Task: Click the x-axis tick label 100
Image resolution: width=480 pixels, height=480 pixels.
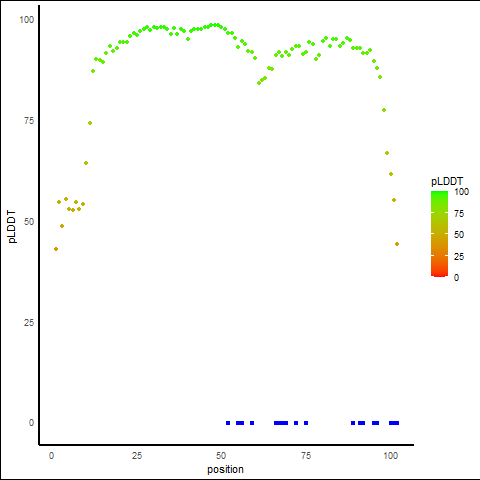Action: click(390, 456)
